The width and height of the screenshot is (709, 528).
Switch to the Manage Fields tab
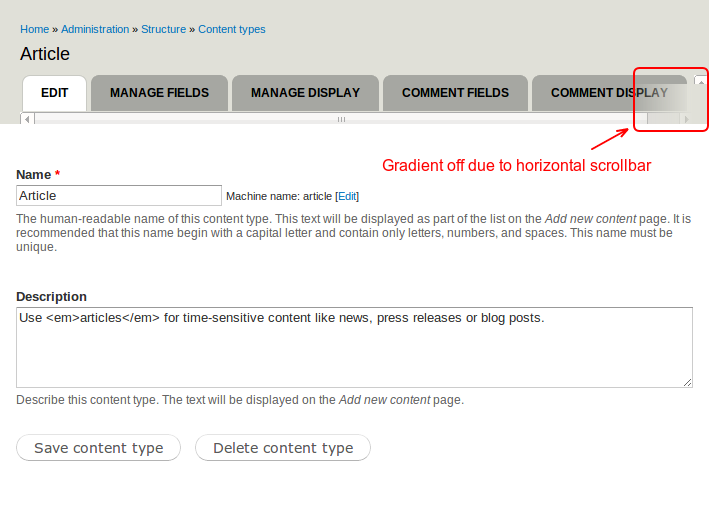tap(159, 93)
